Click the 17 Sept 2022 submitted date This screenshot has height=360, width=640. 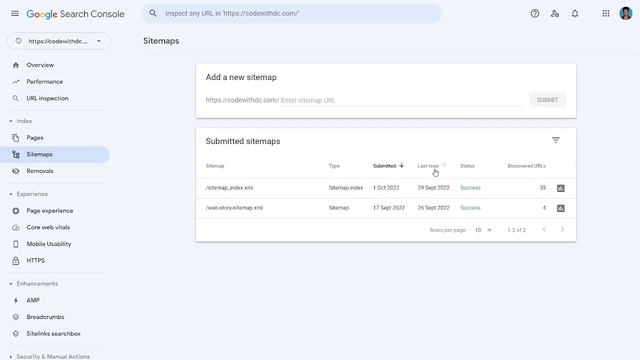(x=389, y=208)
